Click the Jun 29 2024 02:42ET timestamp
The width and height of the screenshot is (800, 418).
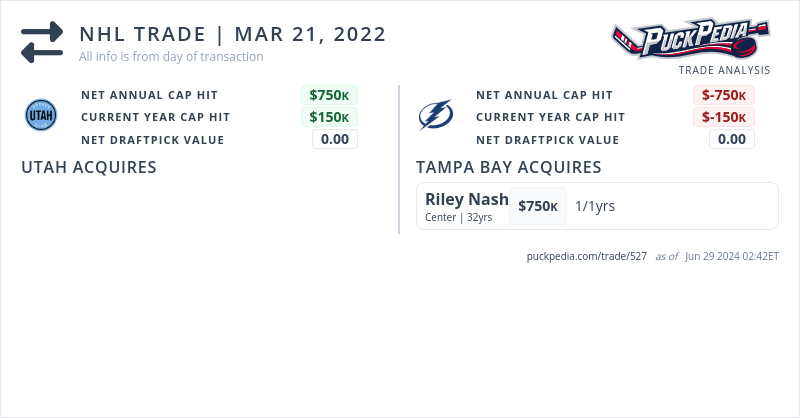click(732, 256)
